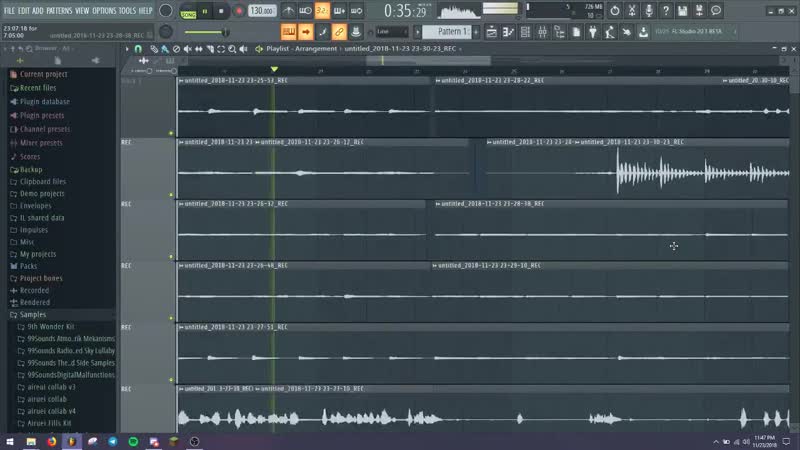Open the TOOLS menu
800x450 pixels.
(127, 11)
